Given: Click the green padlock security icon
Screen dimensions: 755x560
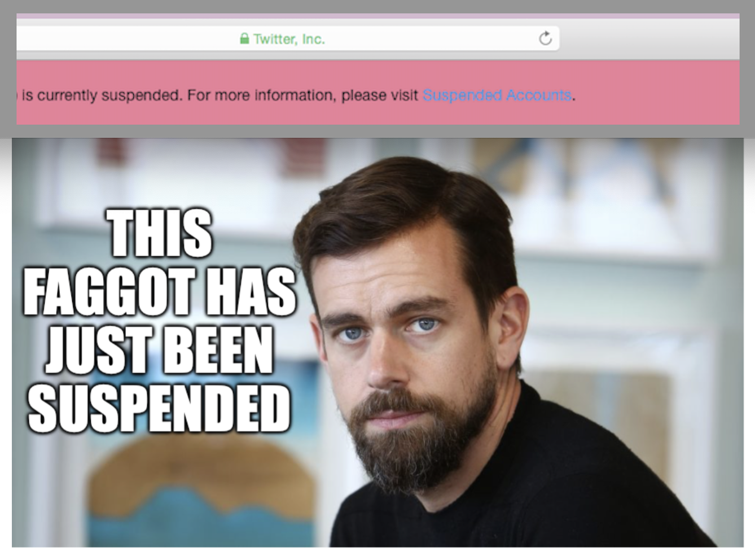Looking at the screenshot, I should click(244, 38).
